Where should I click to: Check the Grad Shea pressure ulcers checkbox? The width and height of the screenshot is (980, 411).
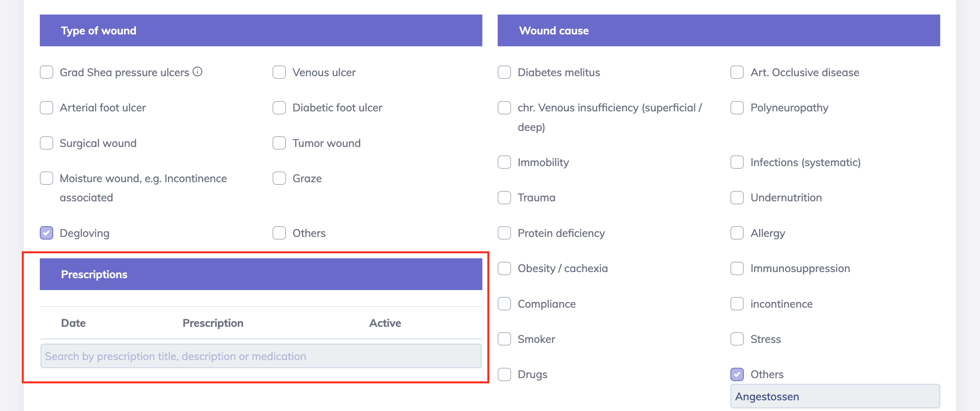point(47,72)
